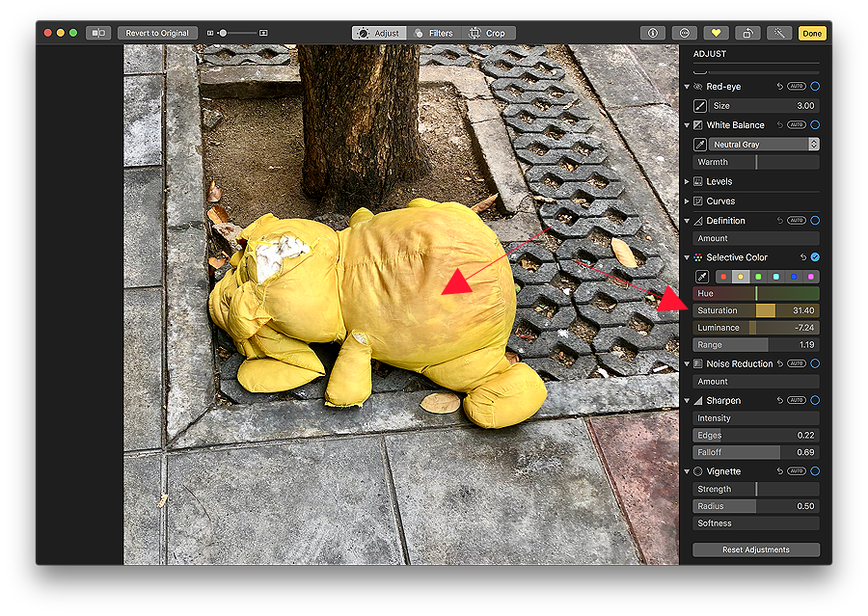Reset Selective Color with undo arrow
The height and width of the screenshot is (616, 868).
point(802,257)
